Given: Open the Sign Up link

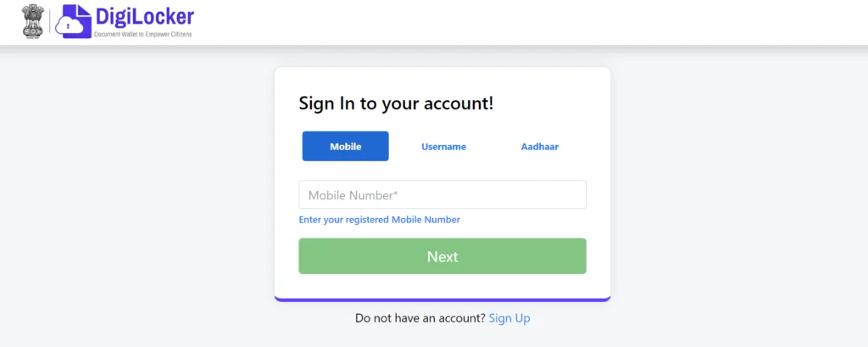Looking at the screenshot, I should [509, 318].
